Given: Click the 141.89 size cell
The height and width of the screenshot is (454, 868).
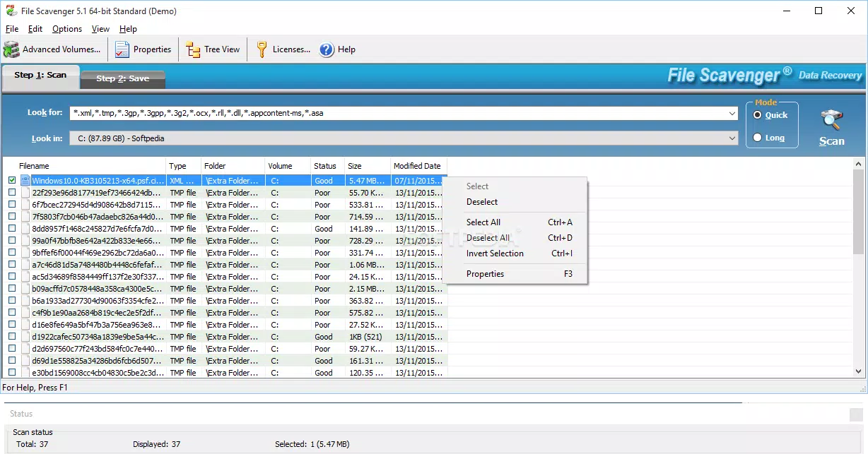Looking at the screenshot, I should click(368, 229).
